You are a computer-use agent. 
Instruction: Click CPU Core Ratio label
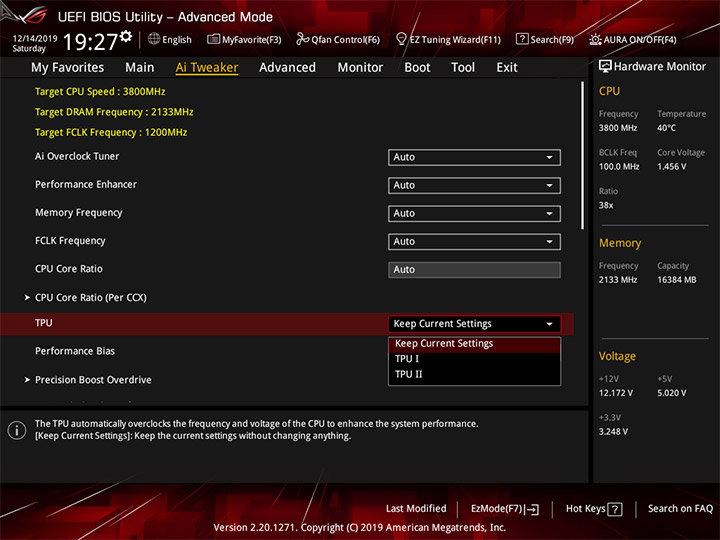pos(69,269)
